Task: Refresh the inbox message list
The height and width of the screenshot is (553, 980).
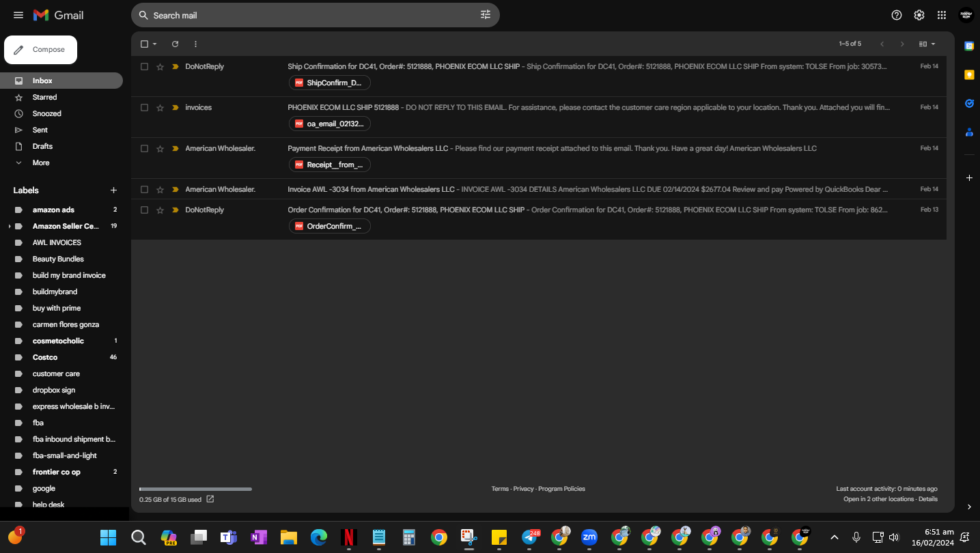Action: coord(175,44)
